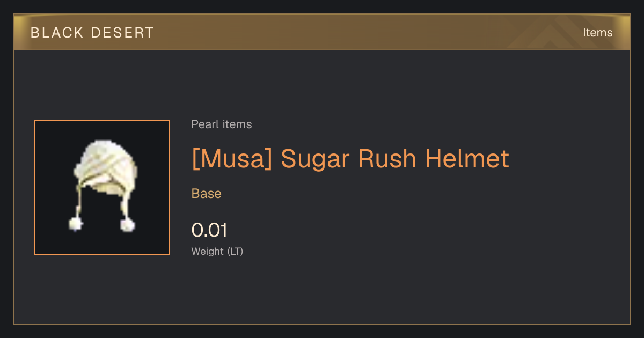Click the wrapped top of the helmet icon
644x338 pixels.
(x=106, y=161)
